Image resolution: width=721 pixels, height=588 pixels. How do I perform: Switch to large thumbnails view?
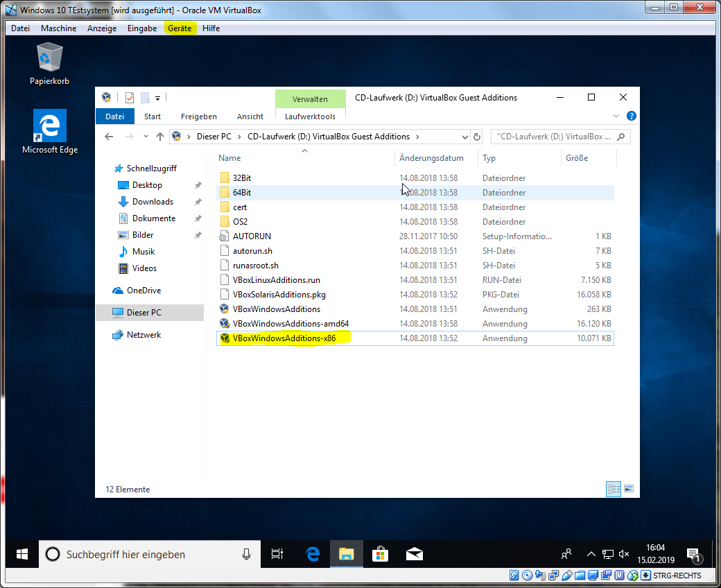pyautogui.click(x=628, y=489)
